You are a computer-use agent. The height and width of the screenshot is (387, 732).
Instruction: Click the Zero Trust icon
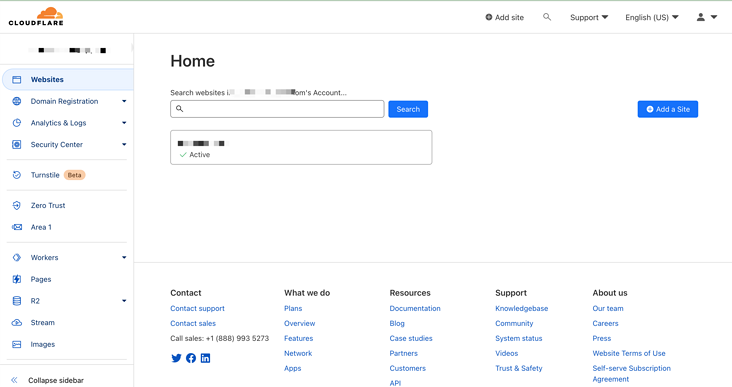point(17,205)
